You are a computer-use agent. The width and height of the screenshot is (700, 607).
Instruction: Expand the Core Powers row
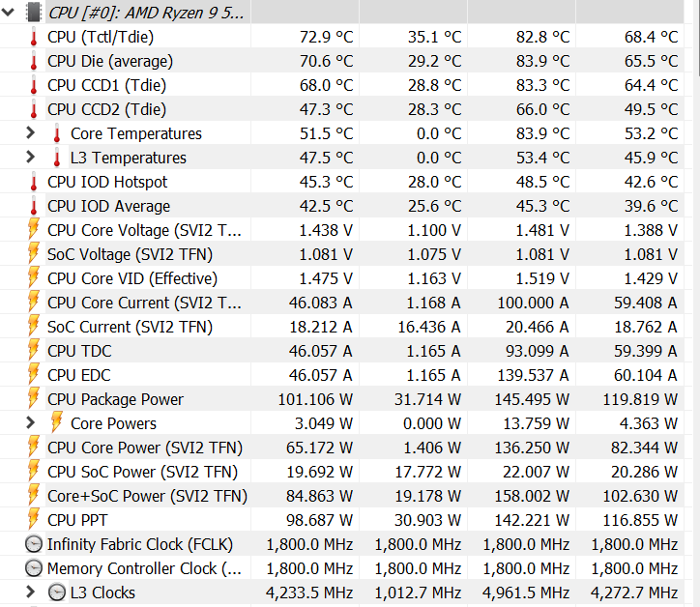(30, 422)
